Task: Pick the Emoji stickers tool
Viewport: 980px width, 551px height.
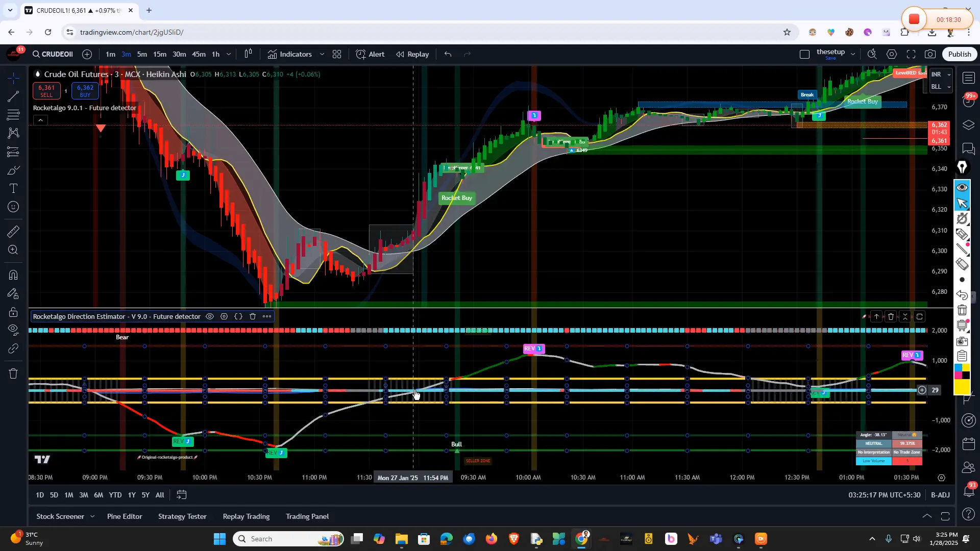Action: [13, 207]
